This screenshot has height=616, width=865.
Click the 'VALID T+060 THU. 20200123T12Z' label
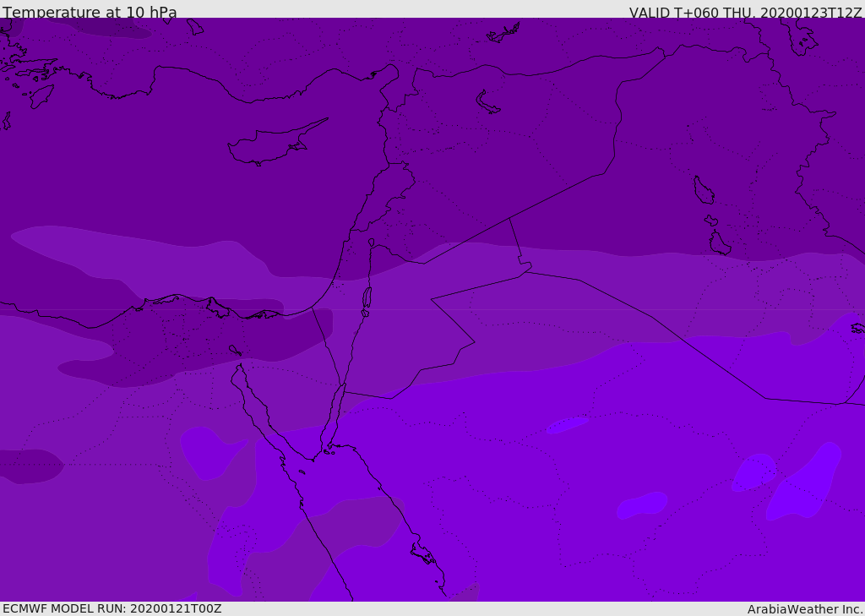tap(745, 13)
